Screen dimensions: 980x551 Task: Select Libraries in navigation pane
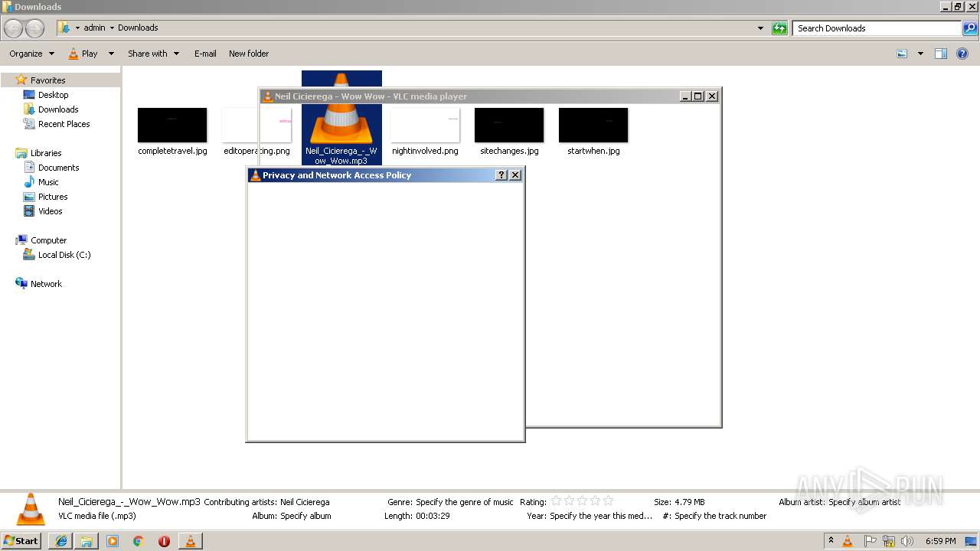[x=46, y=153]
